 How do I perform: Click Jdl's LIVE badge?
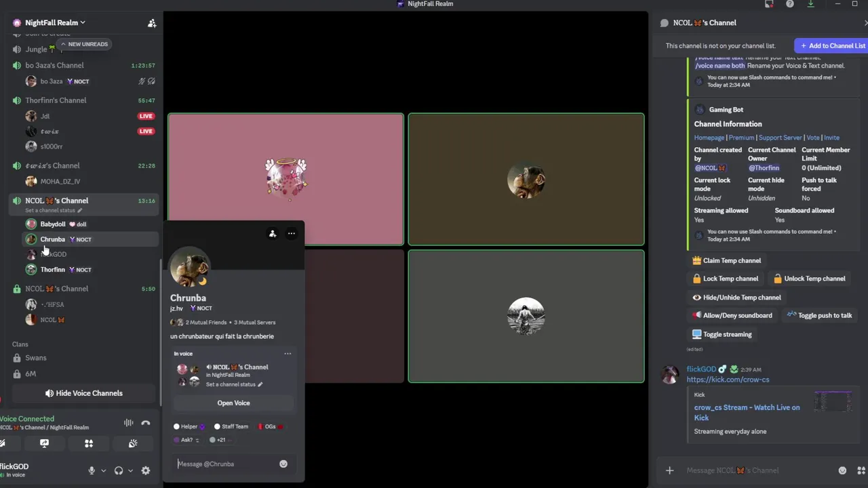click(x=146, y=116)
